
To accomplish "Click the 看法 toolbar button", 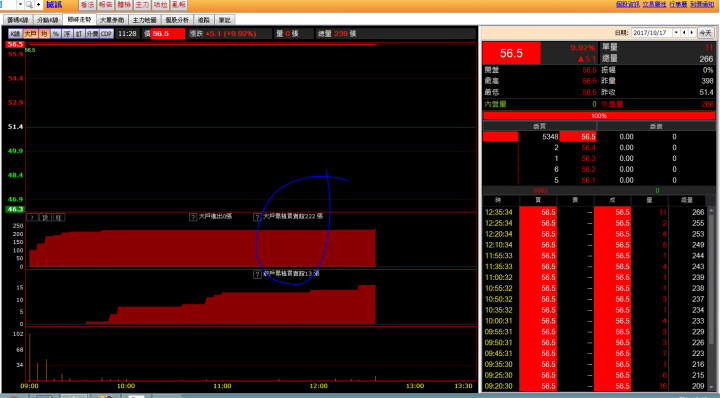I will pos(87,5).
